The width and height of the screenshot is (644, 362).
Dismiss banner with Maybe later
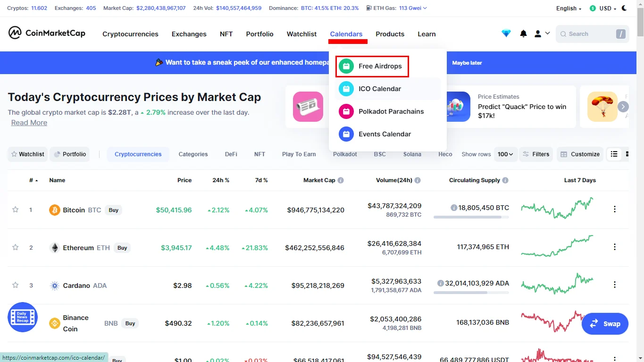tap(467, 63)
